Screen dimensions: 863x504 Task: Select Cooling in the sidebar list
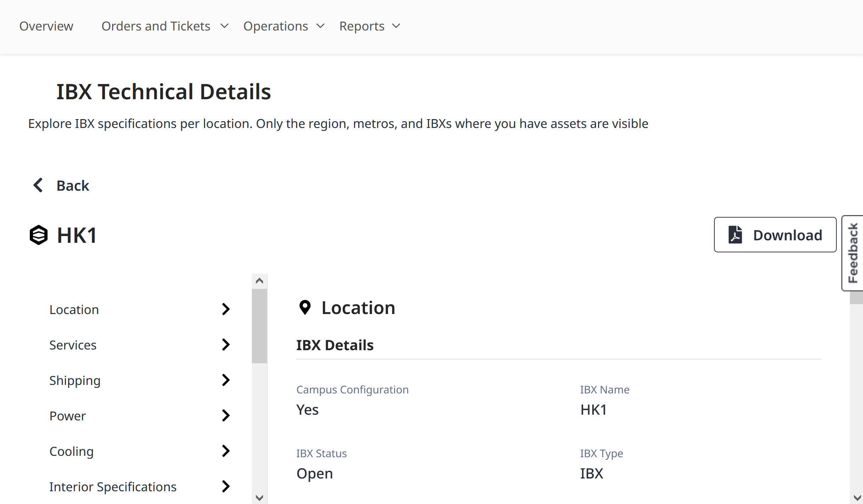pos(140,451)
